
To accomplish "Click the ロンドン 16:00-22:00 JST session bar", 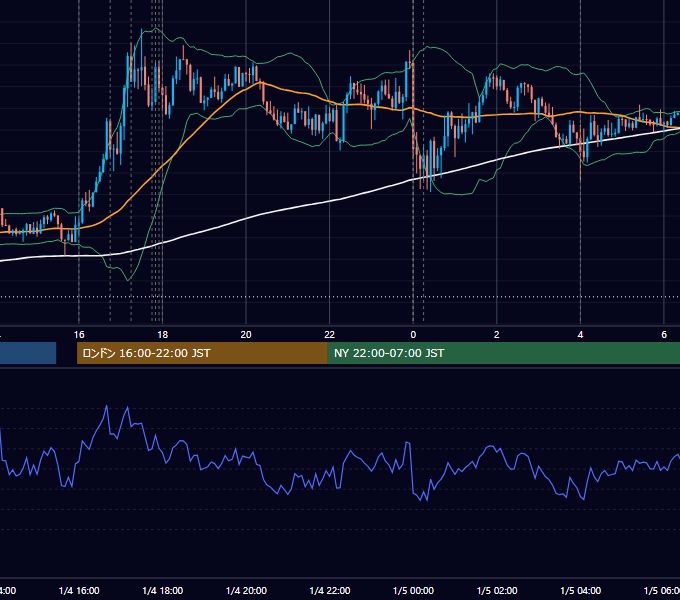I will [202, 353].
